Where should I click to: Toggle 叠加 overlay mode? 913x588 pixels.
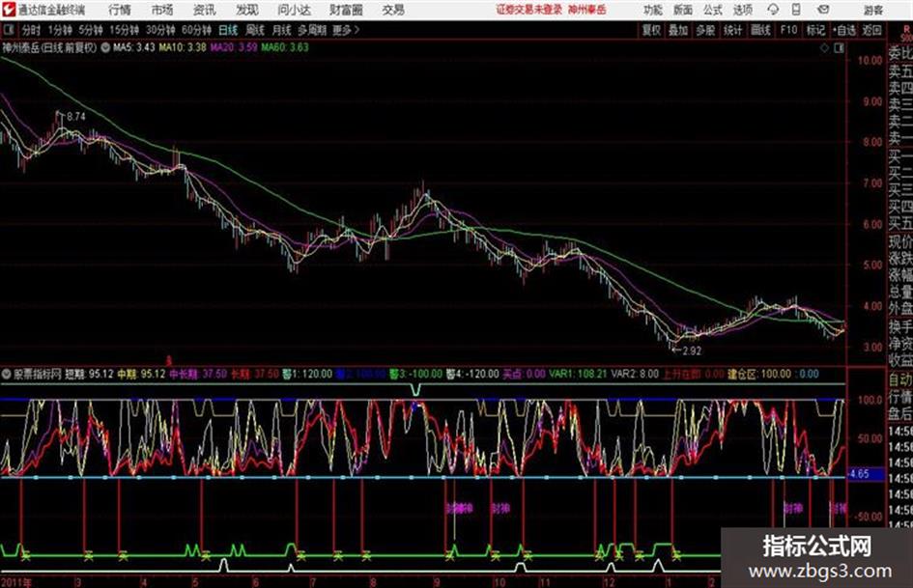point(678,30)
